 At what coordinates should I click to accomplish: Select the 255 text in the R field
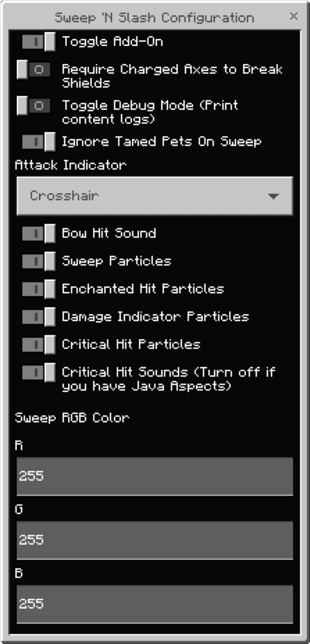[x=31, y=476]
